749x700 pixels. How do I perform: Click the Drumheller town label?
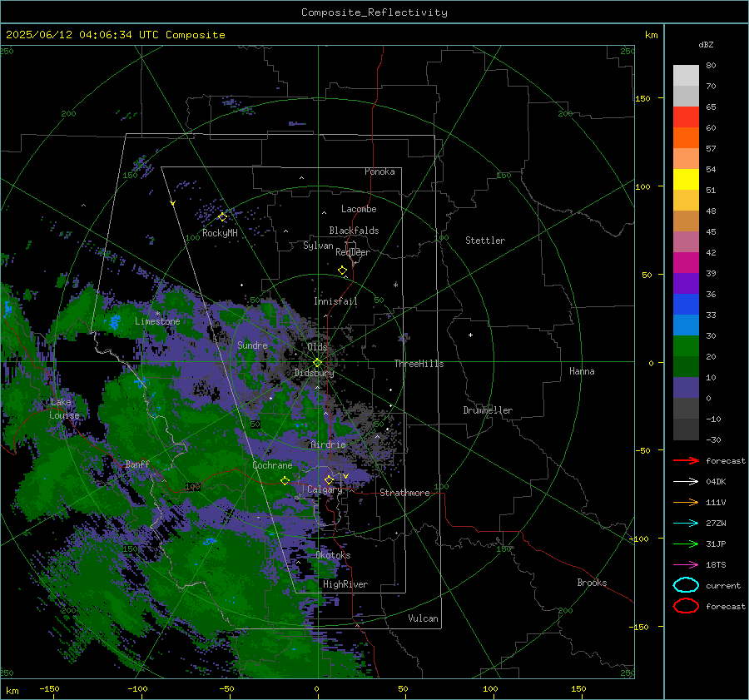[488, 410]
